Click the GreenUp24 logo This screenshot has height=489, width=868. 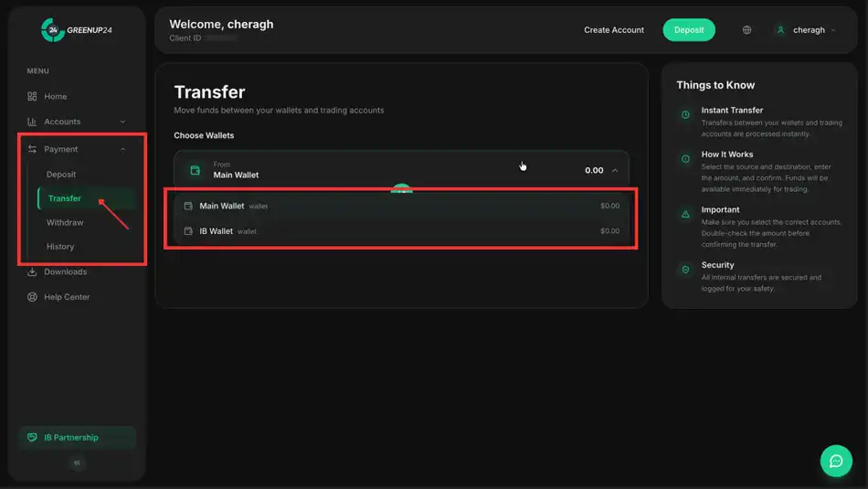77,30
